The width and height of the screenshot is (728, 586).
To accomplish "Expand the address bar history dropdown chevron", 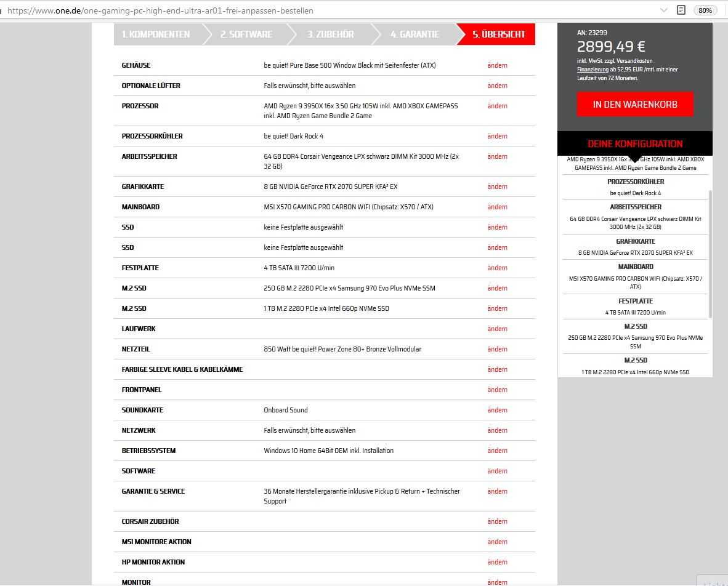I will [x=664, y=10].
